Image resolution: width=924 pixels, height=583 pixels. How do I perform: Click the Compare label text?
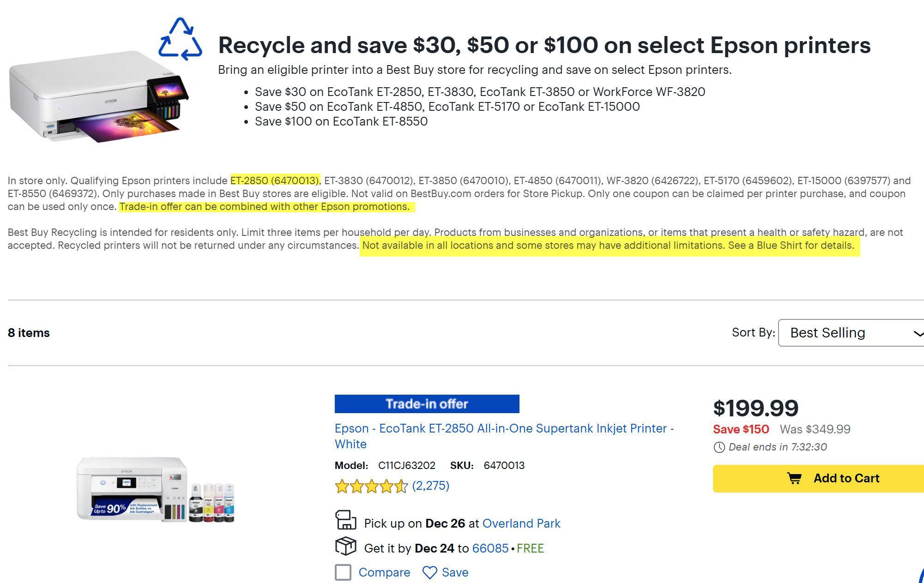click(384, 573)
